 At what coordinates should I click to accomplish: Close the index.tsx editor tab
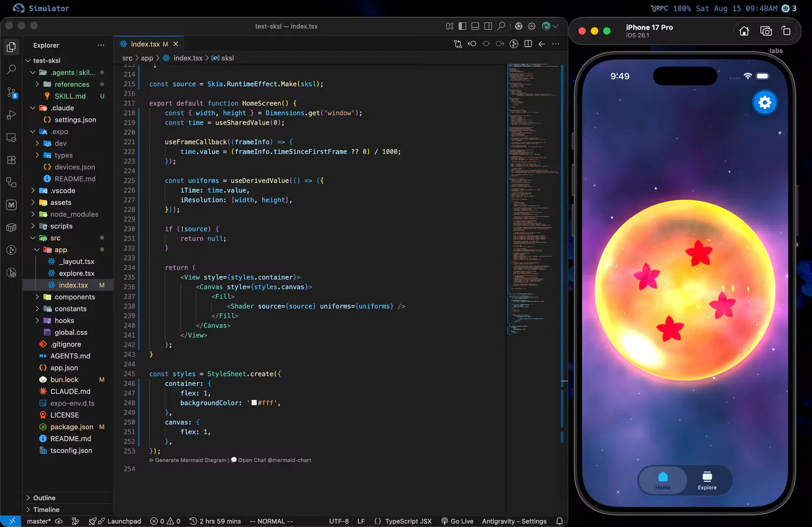[176, 44]
